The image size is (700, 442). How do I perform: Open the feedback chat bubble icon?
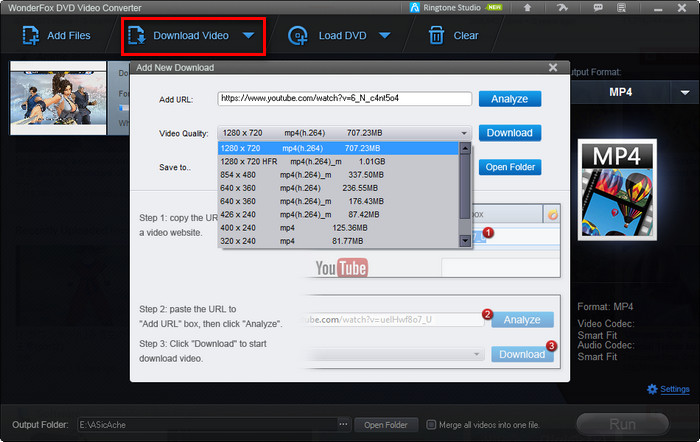coord(598,8)
